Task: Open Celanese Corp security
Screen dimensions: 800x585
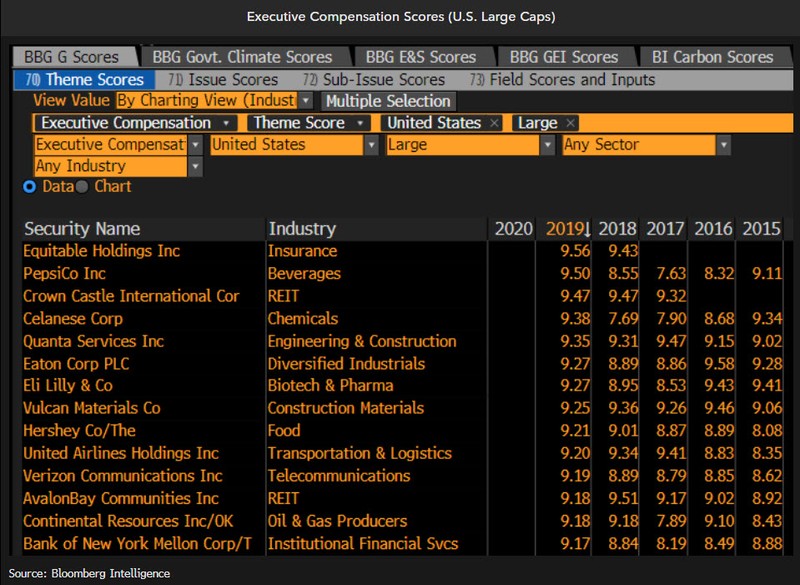Action: [73, 319]
